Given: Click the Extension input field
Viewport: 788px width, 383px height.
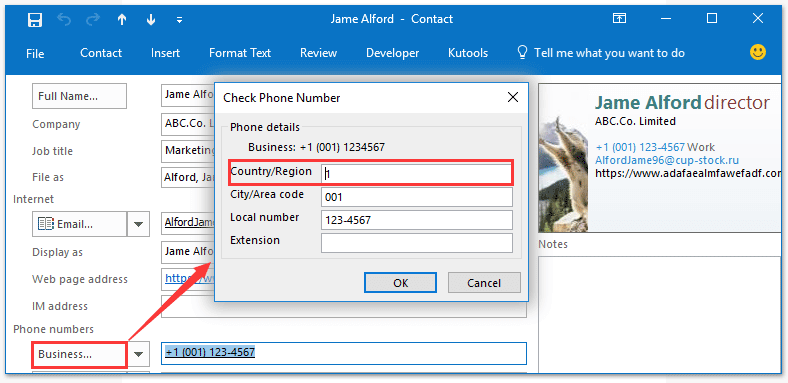Looking at the screenshot, I should [x=417, y=243].
